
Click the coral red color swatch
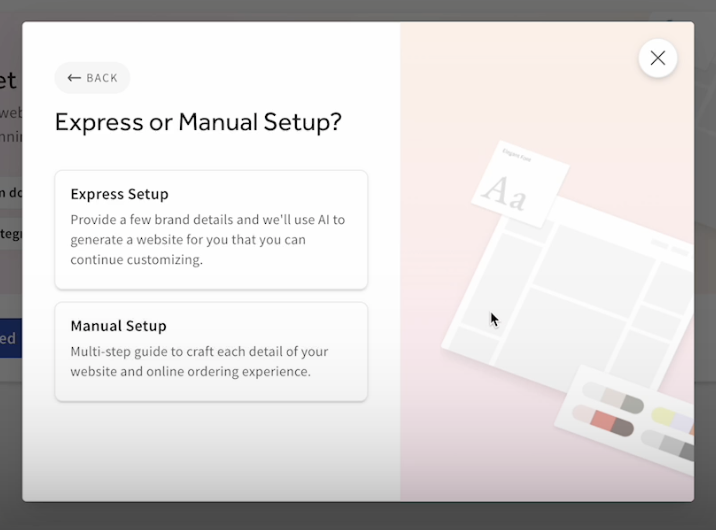(x=606, y=421)
